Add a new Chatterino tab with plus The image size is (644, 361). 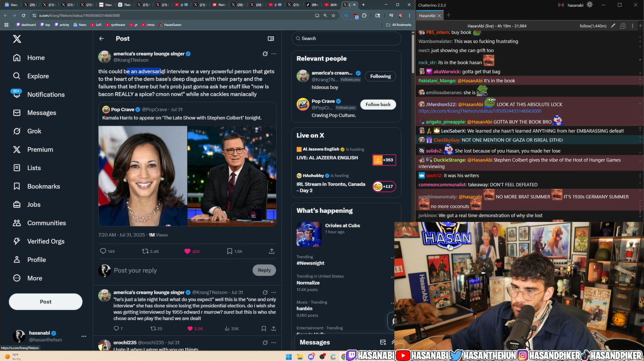tap(448, 15)
